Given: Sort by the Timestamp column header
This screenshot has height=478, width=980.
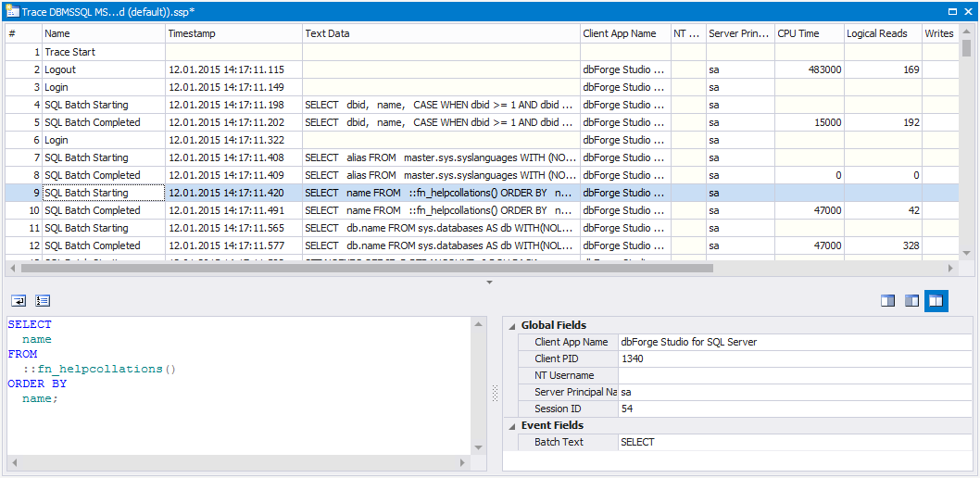Looking at the screenshot, I should [x=233, y=33].
